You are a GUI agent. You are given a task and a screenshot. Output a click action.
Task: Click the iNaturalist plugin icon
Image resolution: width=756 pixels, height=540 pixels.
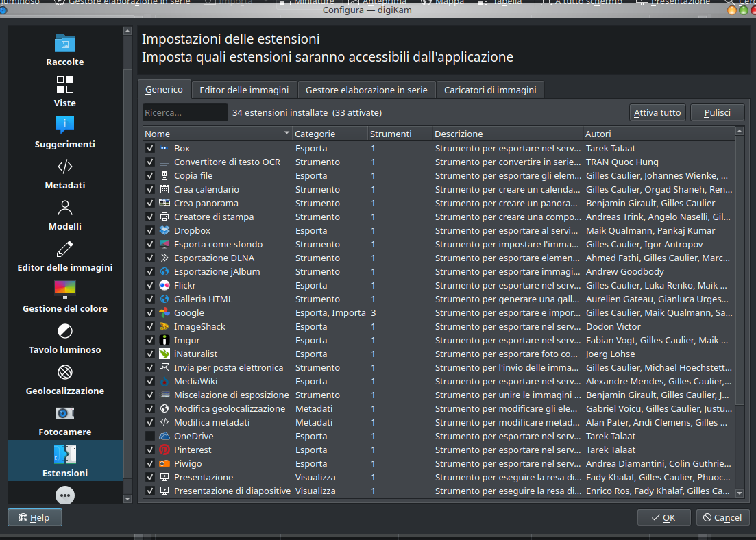pos(164,354)
